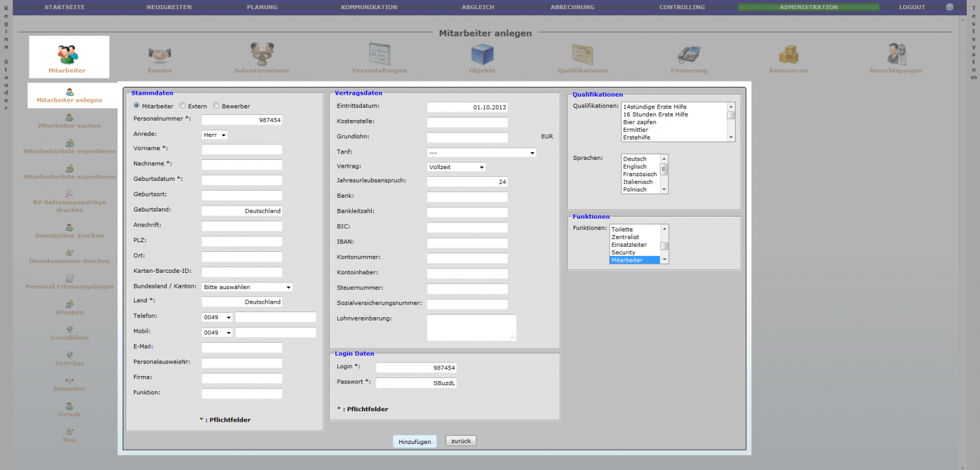Click the Mitarbeiter anlegen sidebar icon

pyautogui.click(x=69, y=92)
